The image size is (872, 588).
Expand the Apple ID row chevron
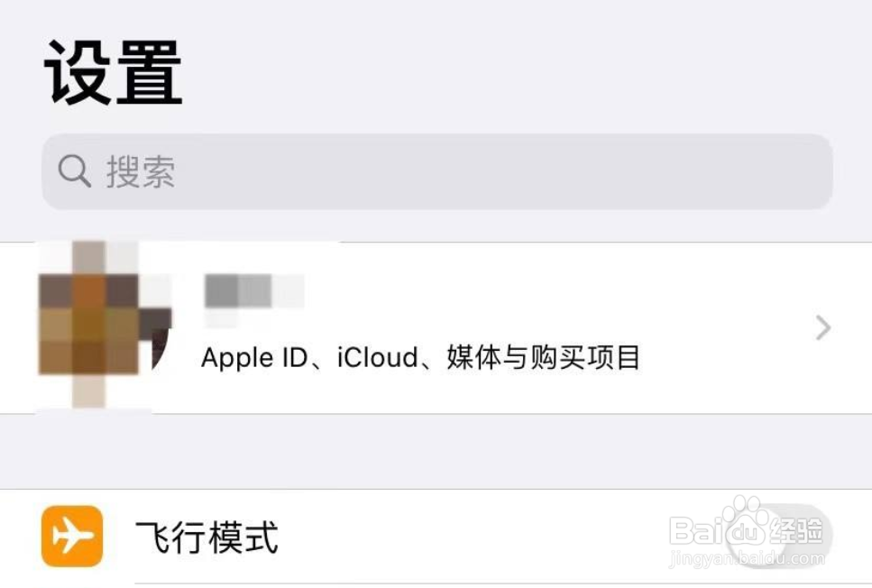pyautogui.click(x=823, y=327)
